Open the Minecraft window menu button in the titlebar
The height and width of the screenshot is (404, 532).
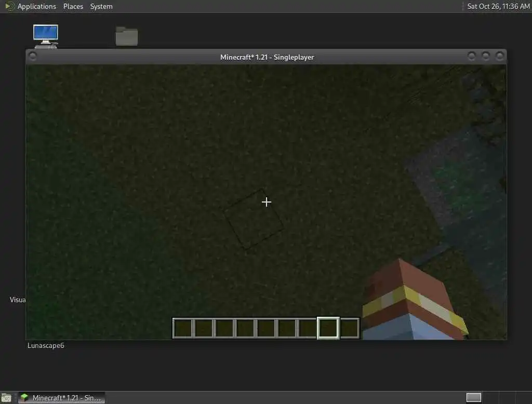coord(33,56)
